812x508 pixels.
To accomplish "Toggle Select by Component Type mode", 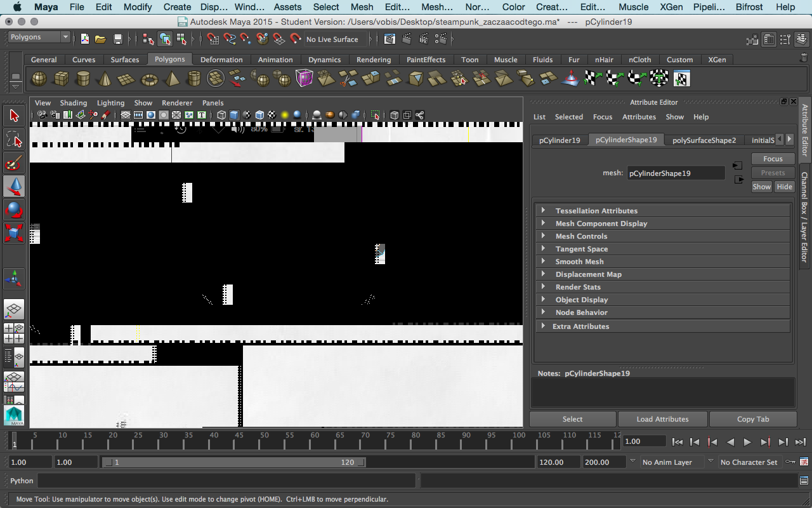I will click(182, 39).
